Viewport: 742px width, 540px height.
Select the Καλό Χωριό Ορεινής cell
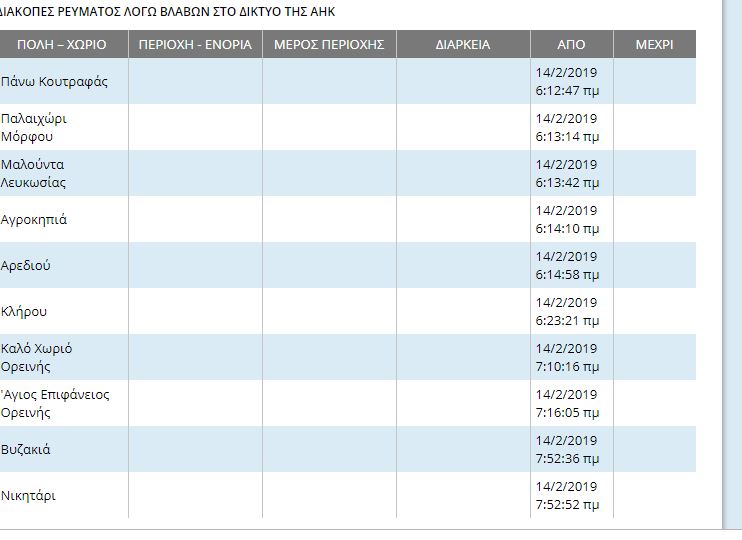[36, 357]
